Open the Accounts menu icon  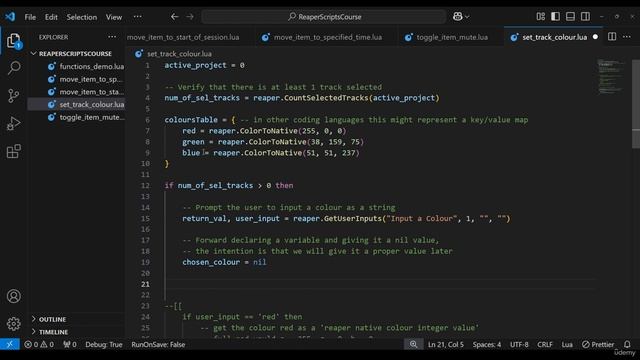[x=13, y=296]
